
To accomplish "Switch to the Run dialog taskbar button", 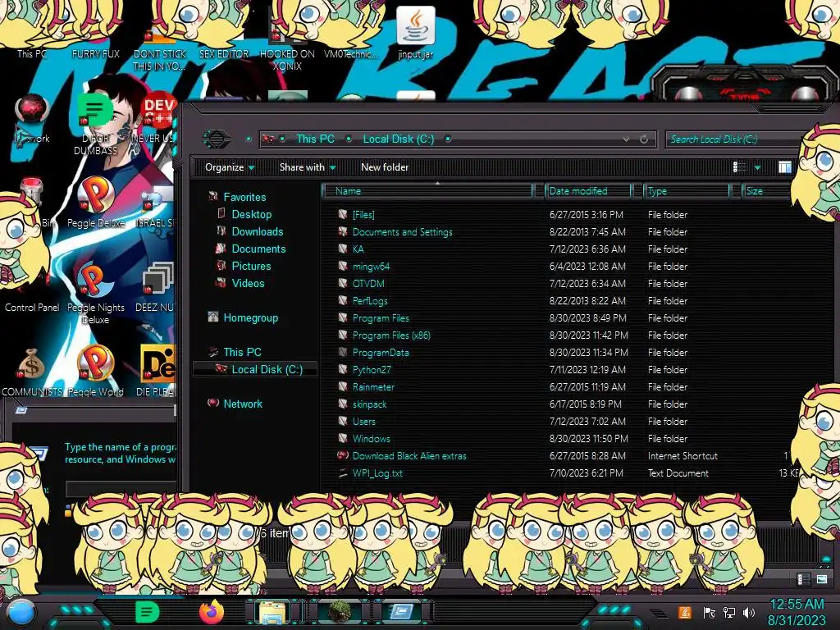I will tap(402, 612).
